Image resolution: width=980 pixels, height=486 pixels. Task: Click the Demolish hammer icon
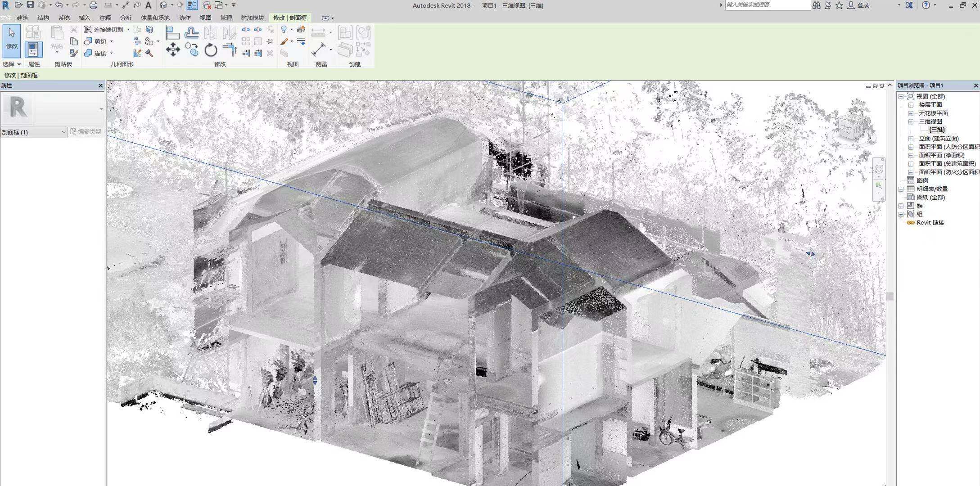149,54
